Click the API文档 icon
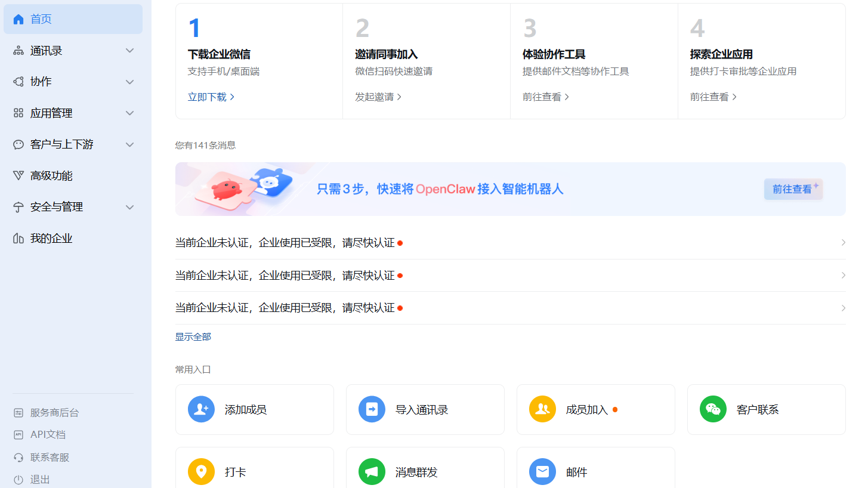This screenshot has height=488, width=868. coord(18,435)
